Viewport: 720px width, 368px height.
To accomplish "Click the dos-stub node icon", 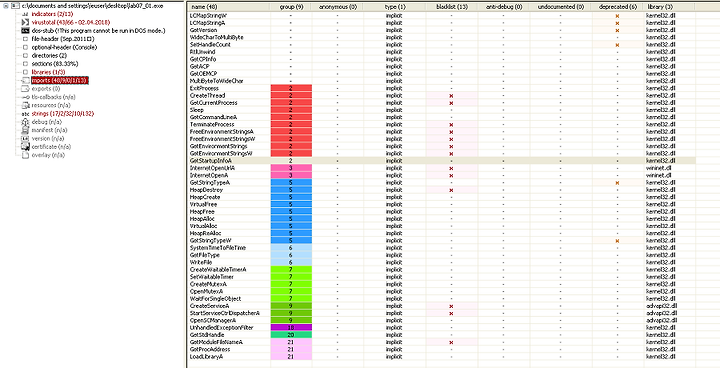I will point(26,30).
